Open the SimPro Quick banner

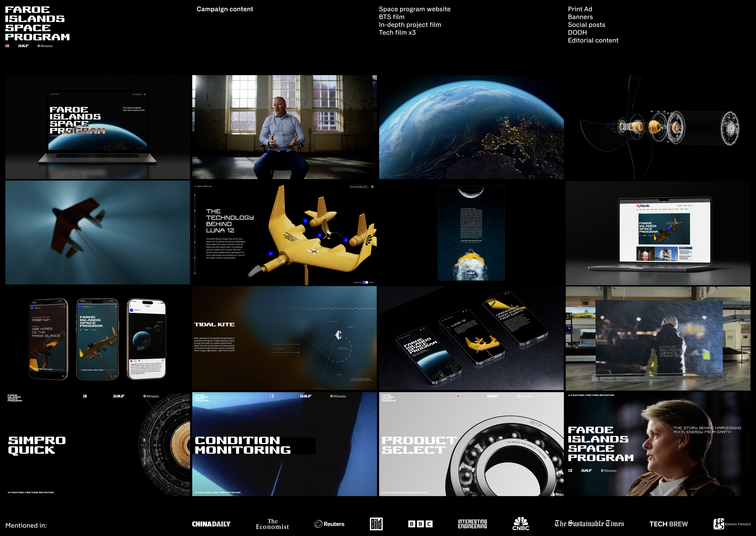pyautogui.click(x=98, y=444)
